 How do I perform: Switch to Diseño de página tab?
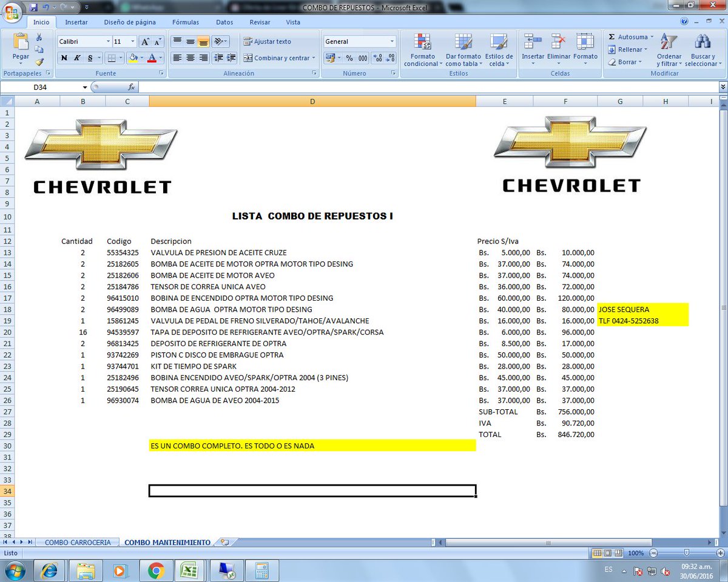(130, 22)
